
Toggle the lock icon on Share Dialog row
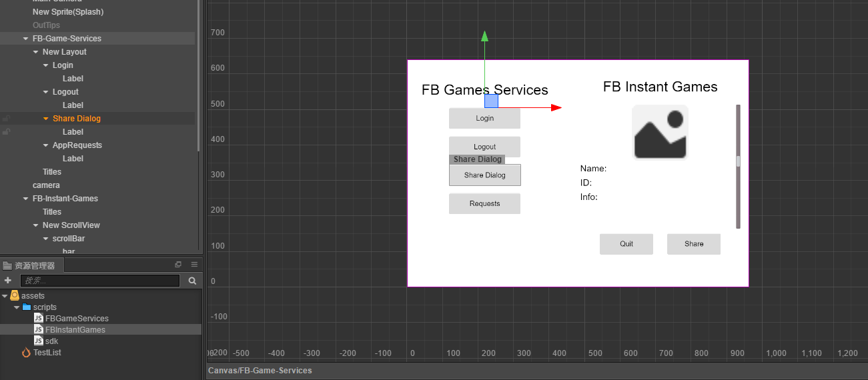[7, 119]
